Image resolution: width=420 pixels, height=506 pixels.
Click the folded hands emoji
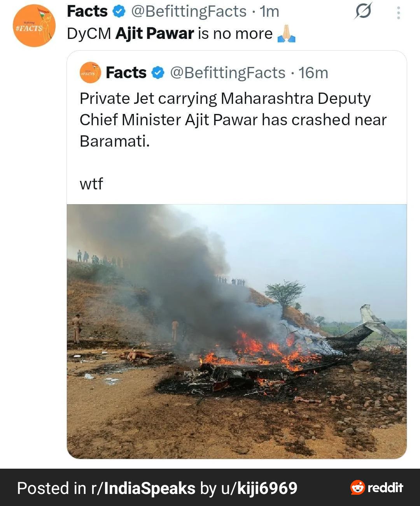pyautogui.click(x=287, y=34)
